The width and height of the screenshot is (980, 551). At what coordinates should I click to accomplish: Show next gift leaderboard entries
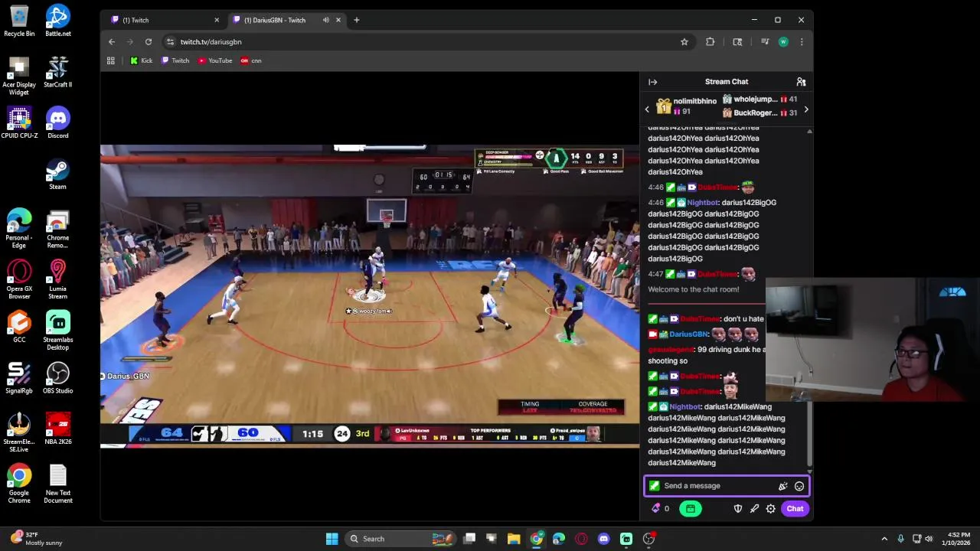(805, 109)
